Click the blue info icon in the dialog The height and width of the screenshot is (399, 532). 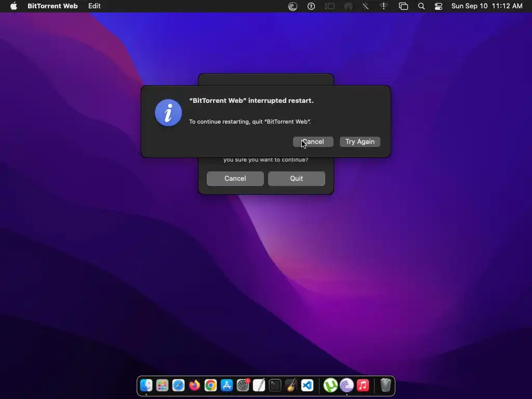(168, 113)
